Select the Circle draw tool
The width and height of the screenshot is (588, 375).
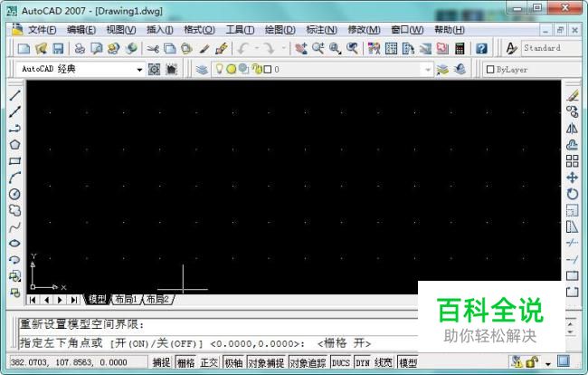(14, 194)
